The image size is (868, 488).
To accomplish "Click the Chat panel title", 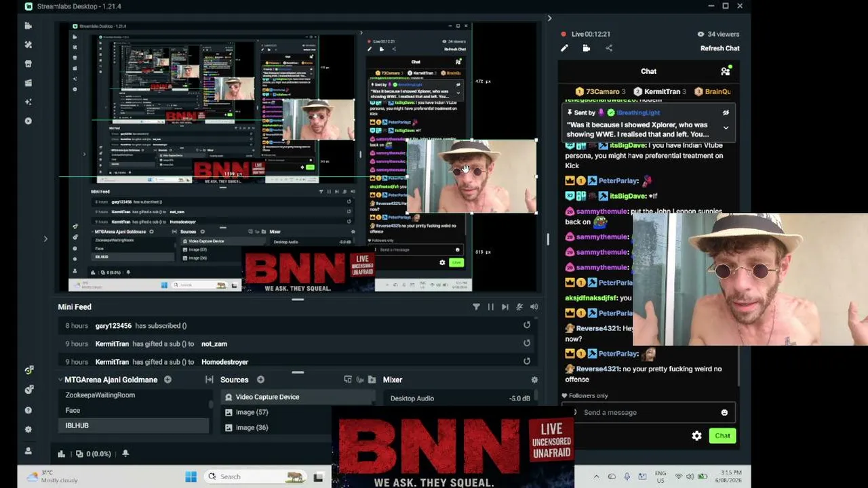I will click(x=648, y=71).
